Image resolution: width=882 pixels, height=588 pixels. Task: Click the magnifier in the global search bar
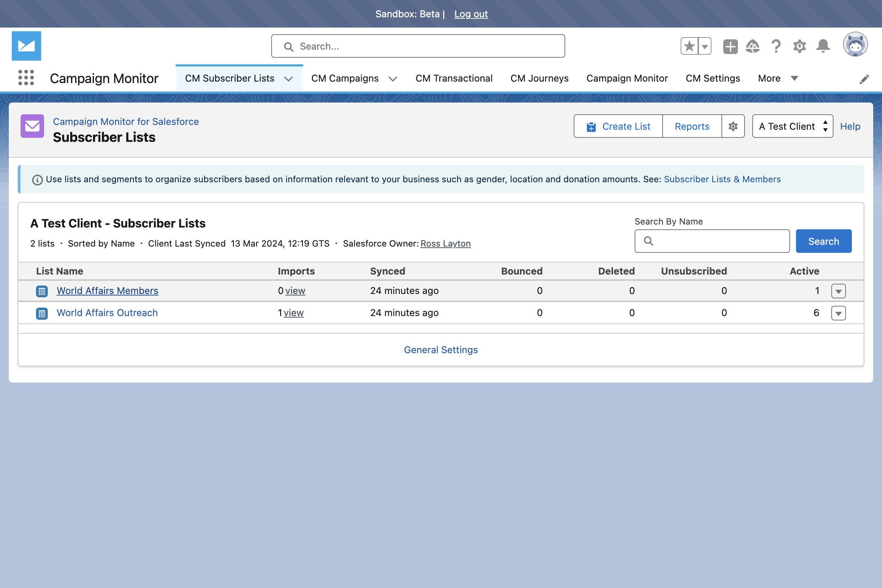coord(288,47)
